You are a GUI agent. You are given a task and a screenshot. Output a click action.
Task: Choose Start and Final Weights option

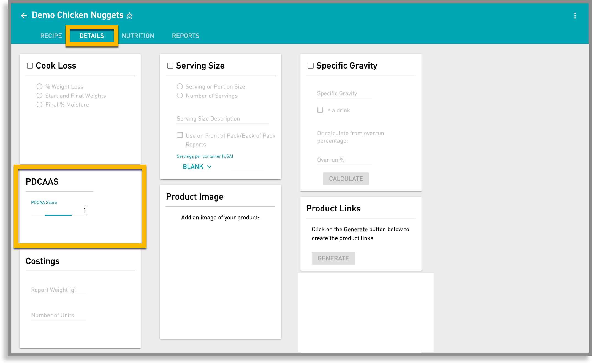[39, 96]
